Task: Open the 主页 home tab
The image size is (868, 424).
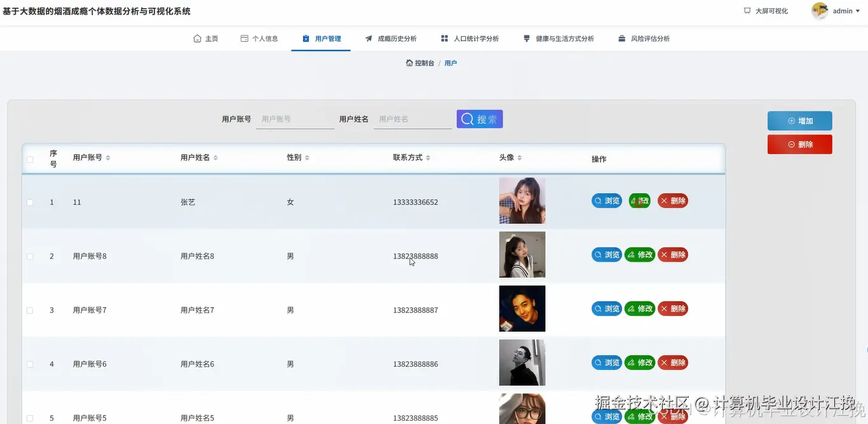Action: (x=205, y=39)
